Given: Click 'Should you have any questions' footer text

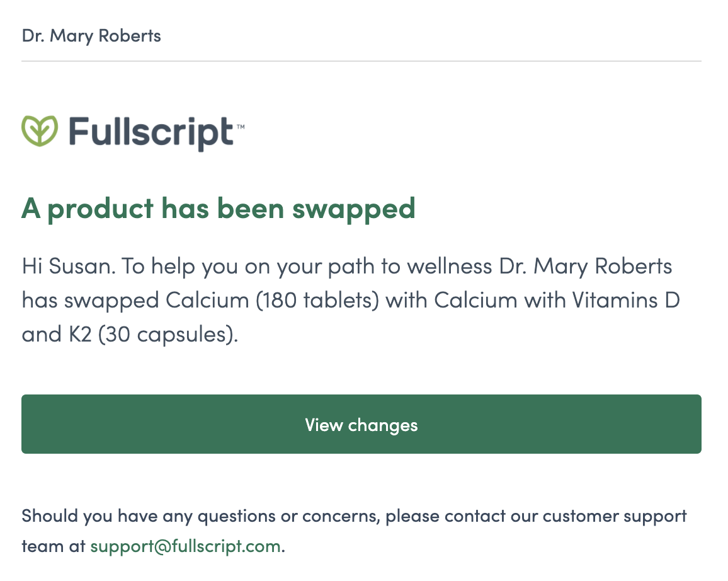Looking at the screenshot, I should coord(149,517).
